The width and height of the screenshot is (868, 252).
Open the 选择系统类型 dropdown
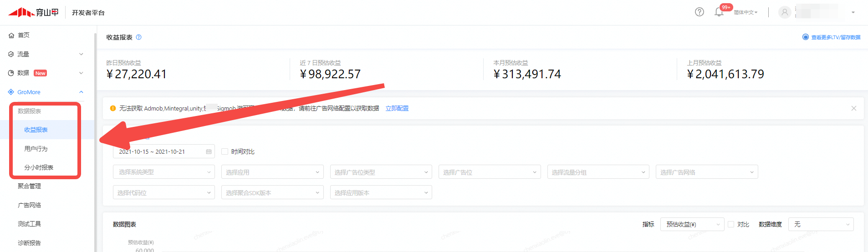click(x=163, y=172)
